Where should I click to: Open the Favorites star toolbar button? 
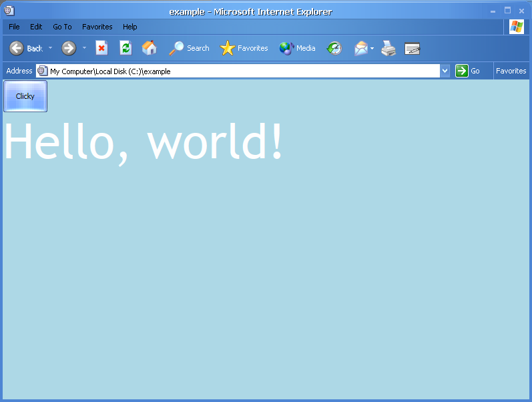click(244, 48)
